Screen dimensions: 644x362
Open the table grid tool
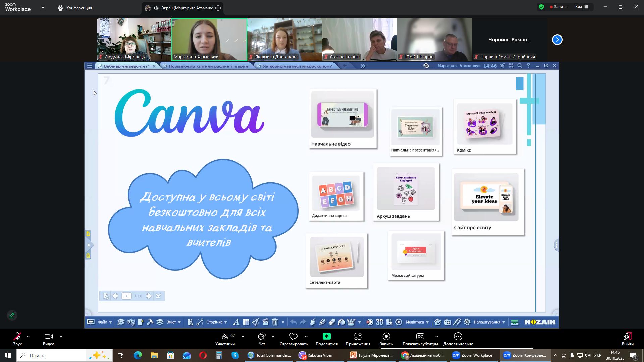(246, 322)
